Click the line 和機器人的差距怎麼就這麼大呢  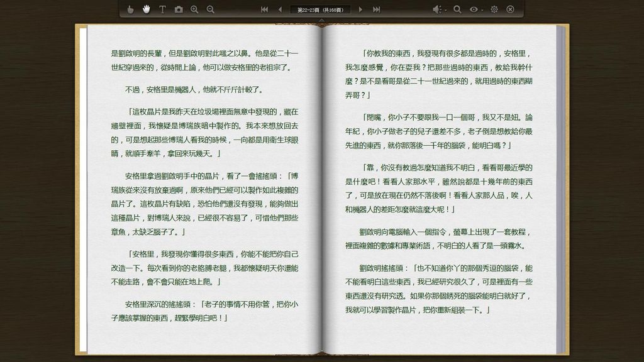tap(400, 210)
